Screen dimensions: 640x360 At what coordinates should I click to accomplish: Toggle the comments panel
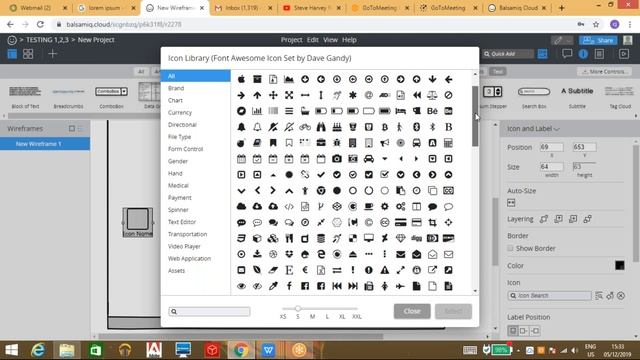coord(567,54)
